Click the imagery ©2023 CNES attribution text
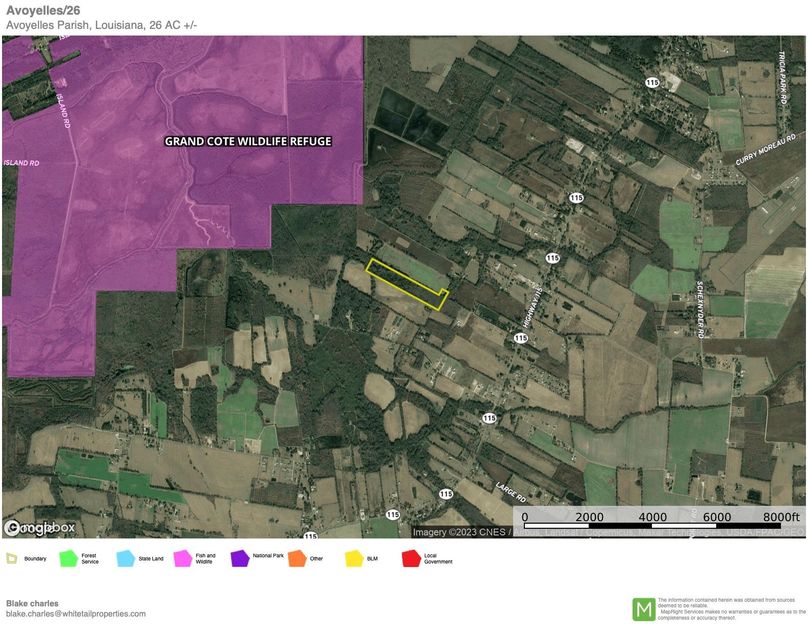This screenshot has height=624, width=808. [x=460, y=530]
